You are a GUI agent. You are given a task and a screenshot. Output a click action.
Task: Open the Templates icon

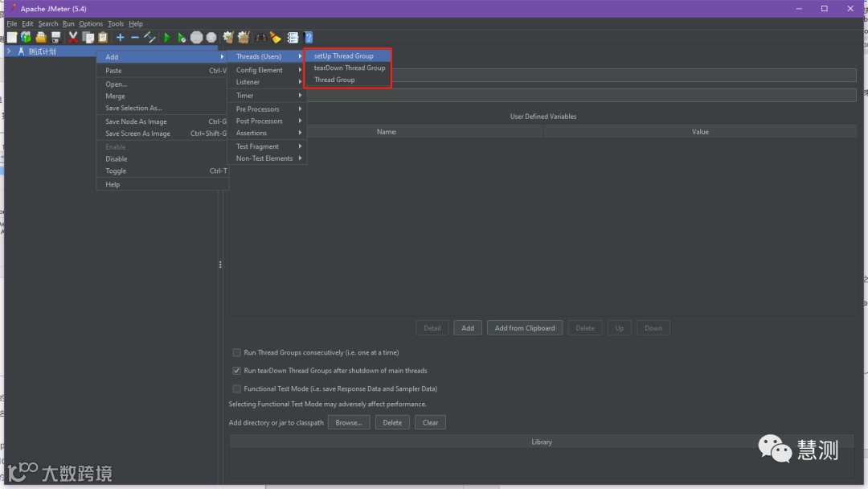click(x=26, y=38)
